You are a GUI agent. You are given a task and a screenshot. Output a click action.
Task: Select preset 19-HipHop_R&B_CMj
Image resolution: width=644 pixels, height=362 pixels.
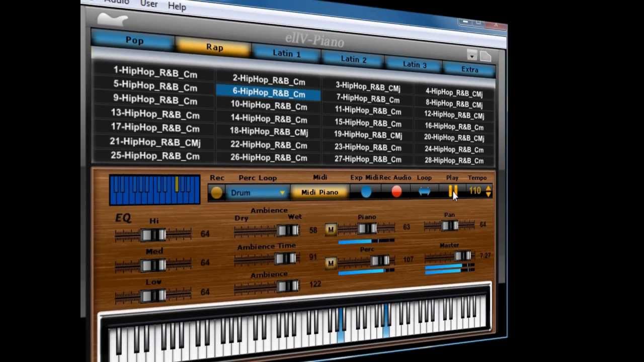[x=368, y=135]
